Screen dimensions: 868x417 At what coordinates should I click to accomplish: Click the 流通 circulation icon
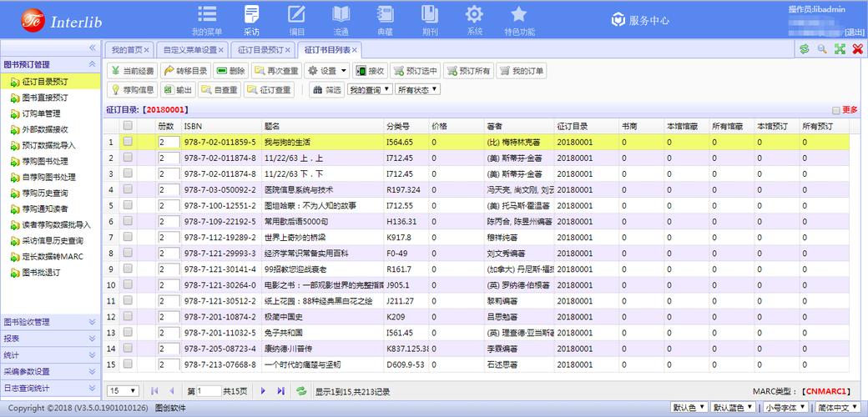coord(341,20)
